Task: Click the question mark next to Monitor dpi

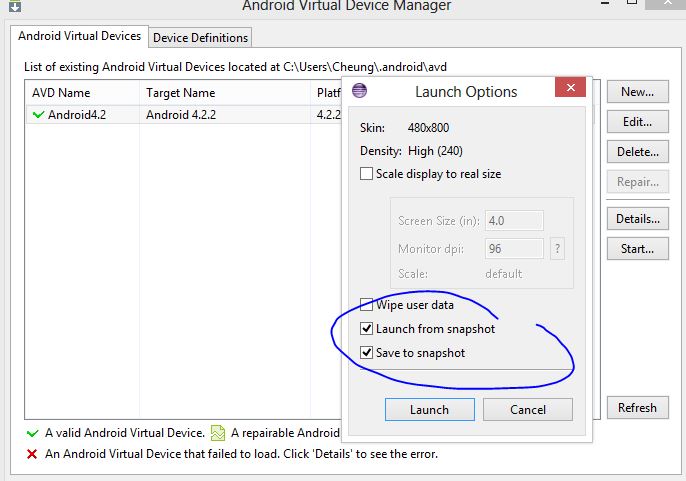Action: pyautogui.click(x=557, y=249)
